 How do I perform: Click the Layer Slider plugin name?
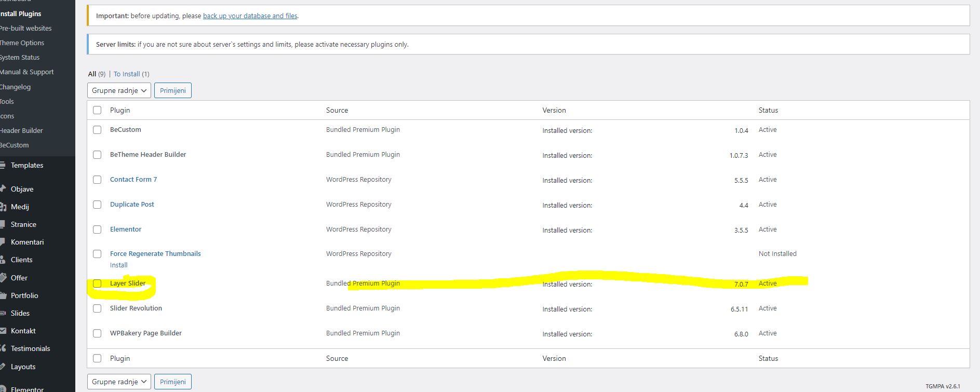tap(128, 283)
